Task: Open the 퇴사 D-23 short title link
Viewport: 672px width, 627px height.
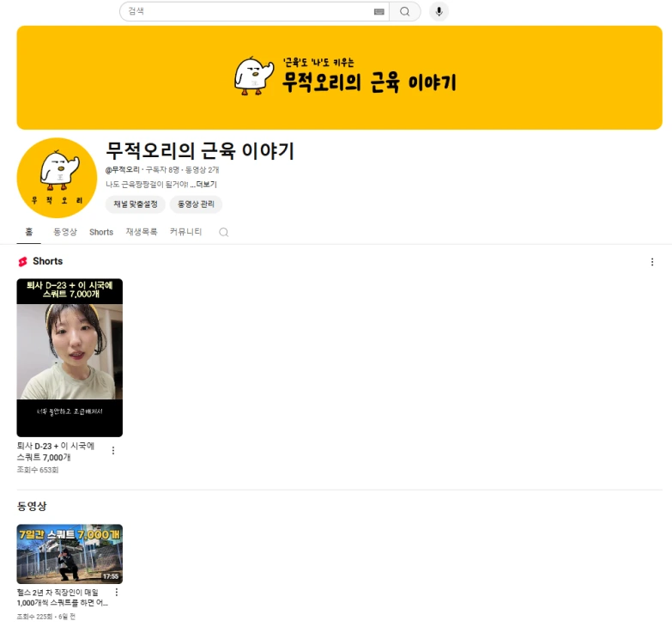Action: pos(56,452)
